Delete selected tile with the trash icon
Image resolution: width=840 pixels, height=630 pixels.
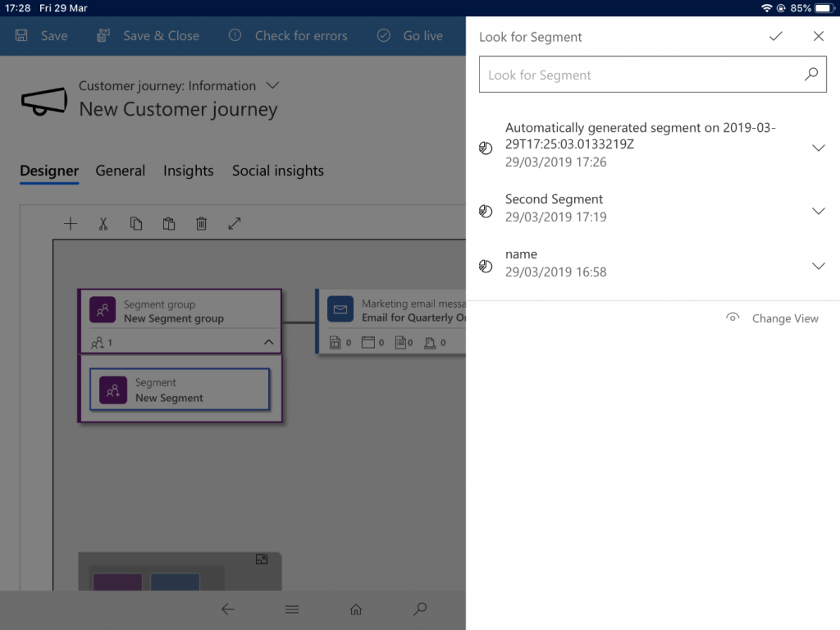pos(202,223)
